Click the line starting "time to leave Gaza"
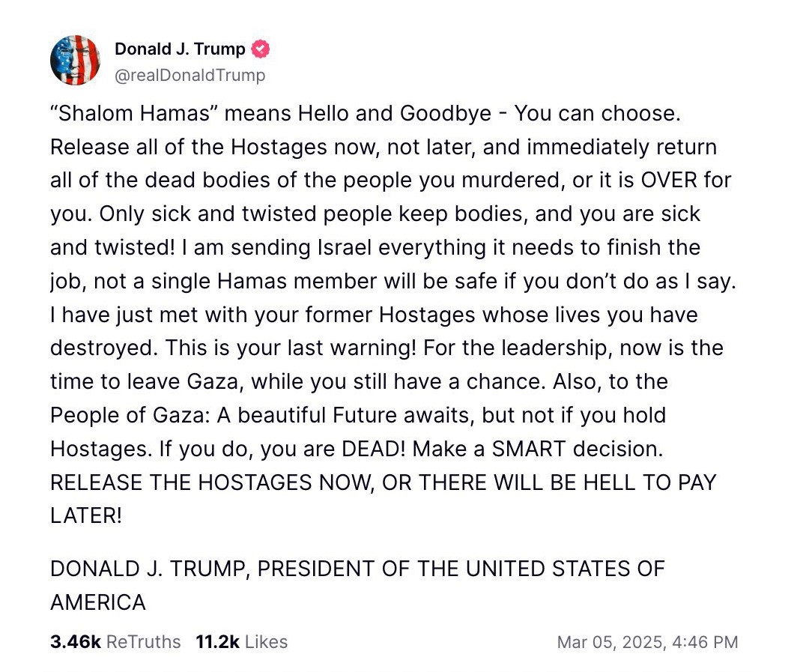 tap(358, 381)
